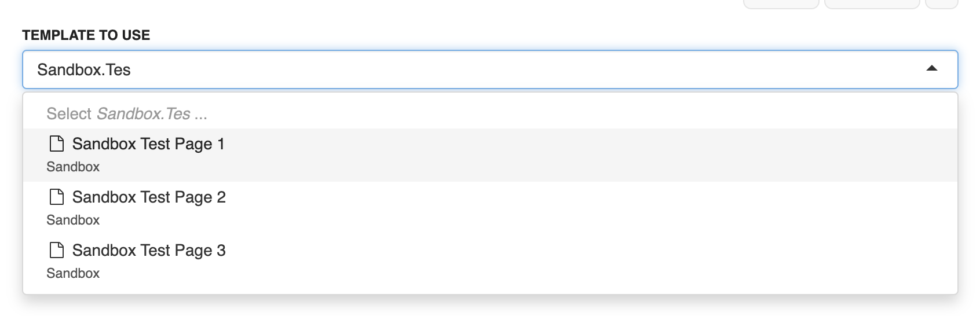Click the Sandbox space label under Test Page 3
This screenshot has width=980, height=316.
click(x=73, y=273)
